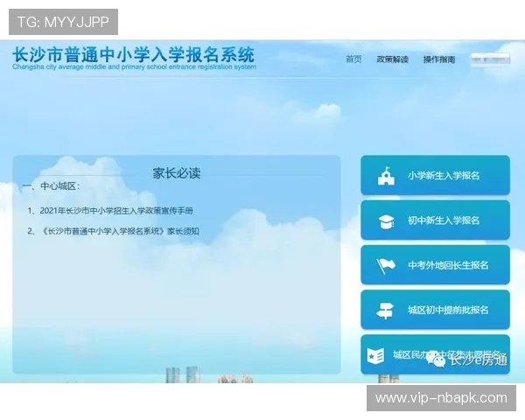Screen dimensions: 525x420
Task: Open 中考外地回长生报名 registration
Action: pyautogui.click(x=435, y=265)
